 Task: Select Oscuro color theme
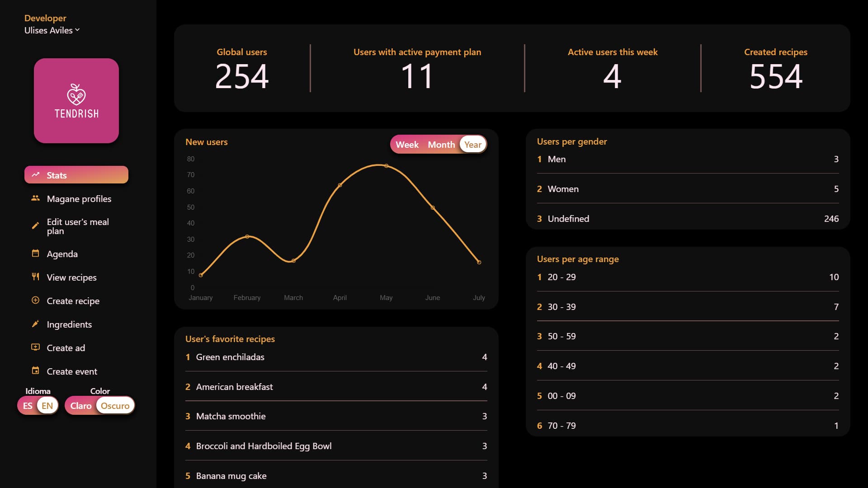pos(115,406)
